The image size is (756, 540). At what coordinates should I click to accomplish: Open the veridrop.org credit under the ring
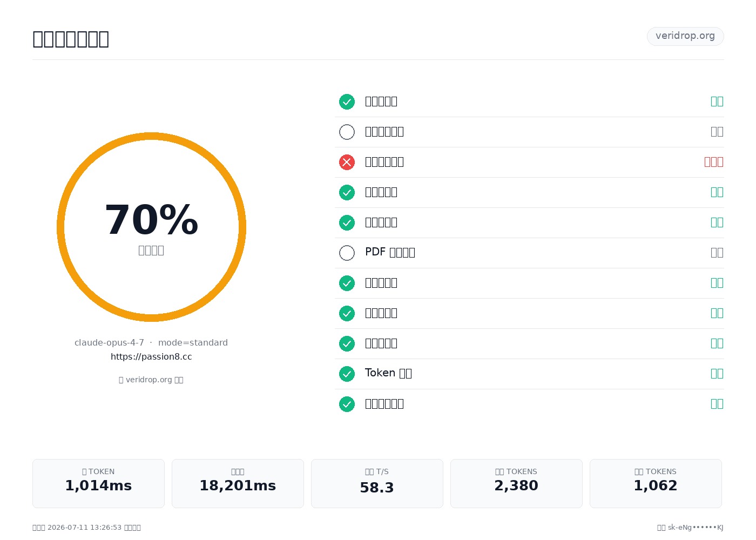[x=151, y=380]
